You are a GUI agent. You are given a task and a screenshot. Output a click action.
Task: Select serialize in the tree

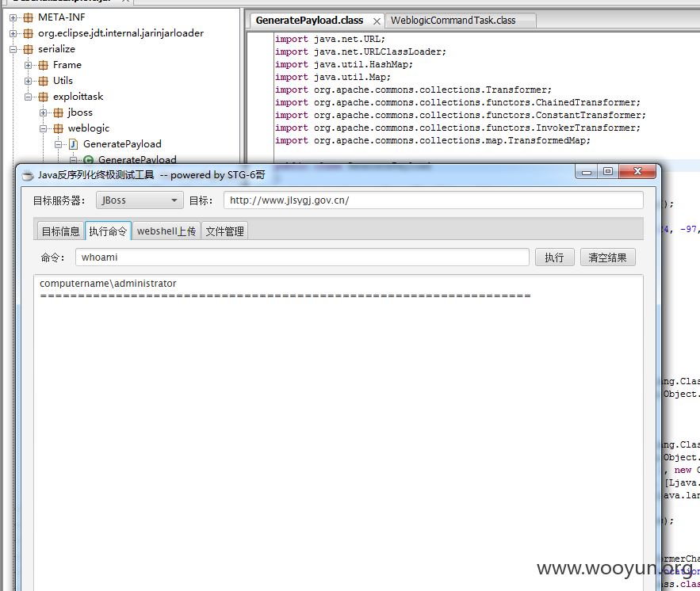[57, 49]
